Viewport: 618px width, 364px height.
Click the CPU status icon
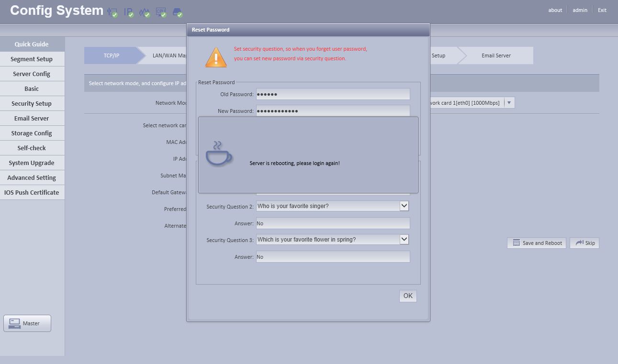[x=161, y=12]
